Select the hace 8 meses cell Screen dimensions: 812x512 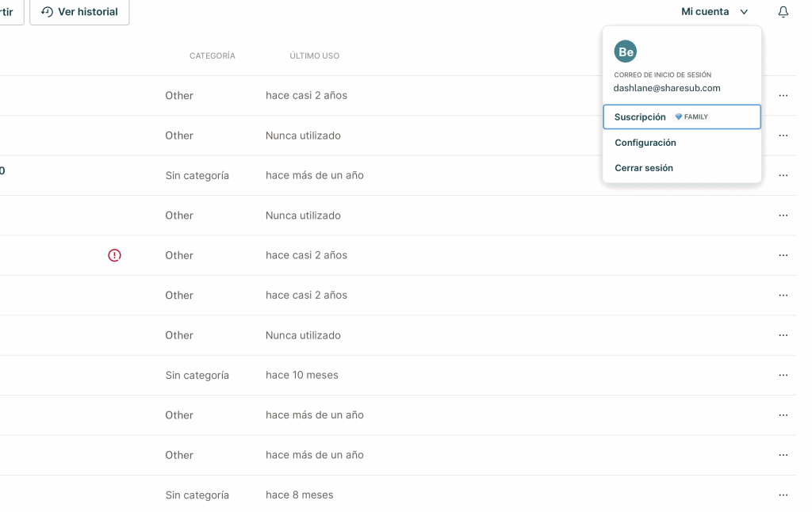click(299, 495)
